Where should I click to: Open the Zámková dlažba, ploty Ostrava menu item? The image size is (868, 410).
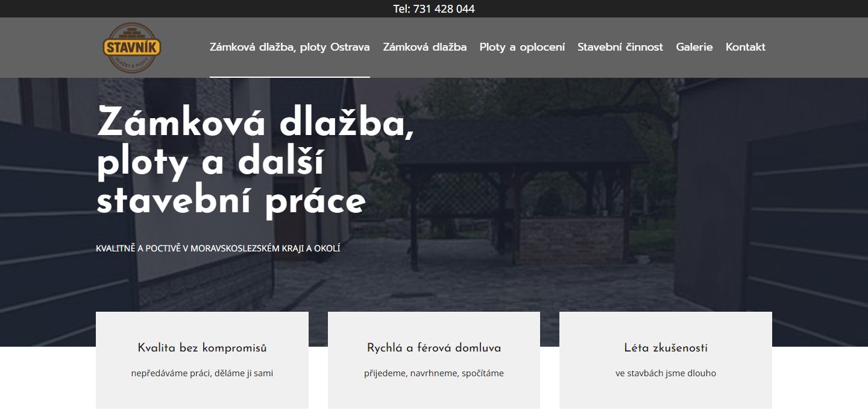(290, 47)
